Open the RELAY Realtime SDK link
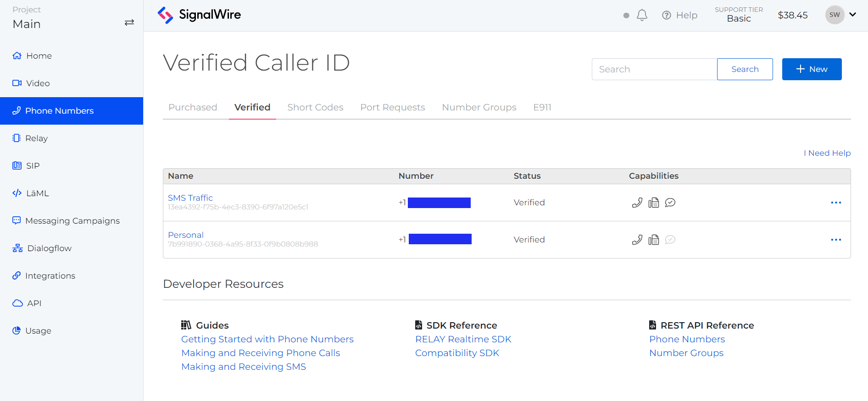This screenshot has height=401, width=868. 463,339
